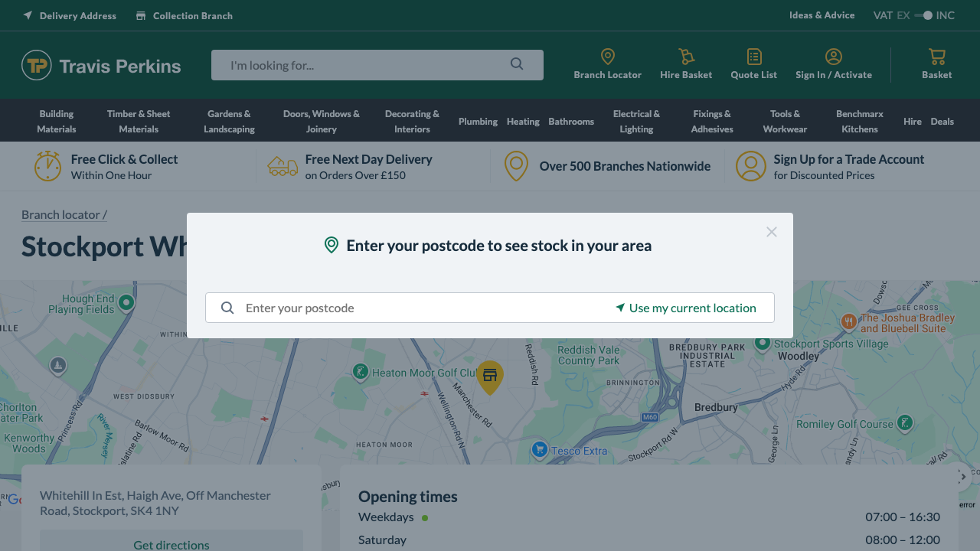Toggle the VAT EX/INC switch
The image size is (980, 551).
(x=923, y=15)
